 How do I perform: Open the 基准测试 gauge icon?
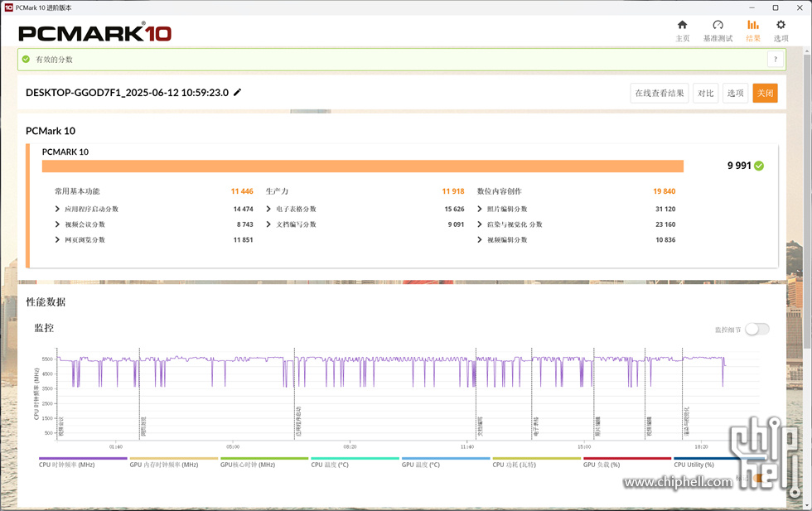tap(718, 25)
